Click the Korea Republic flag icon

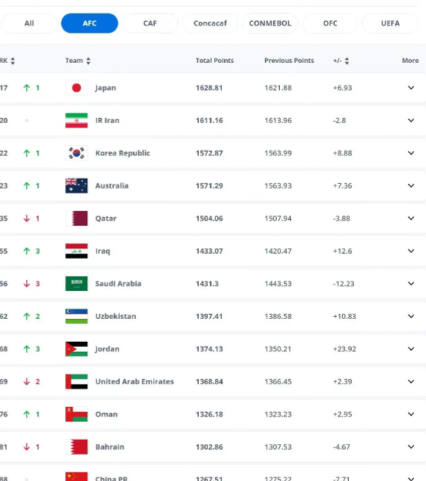(x=76, y=153)
